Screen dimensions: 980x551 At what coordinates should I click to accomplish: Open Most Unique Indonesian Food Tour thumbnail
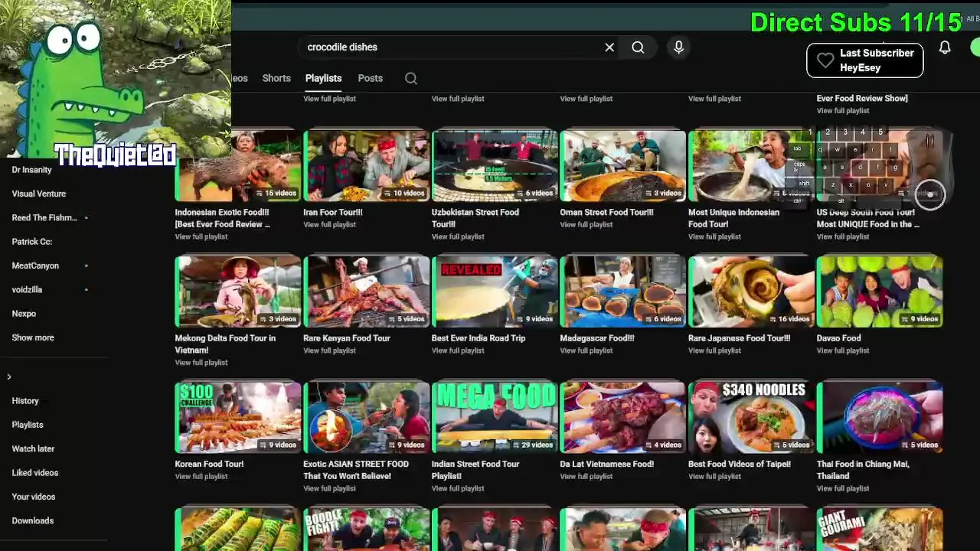click(x=752, y=165)
